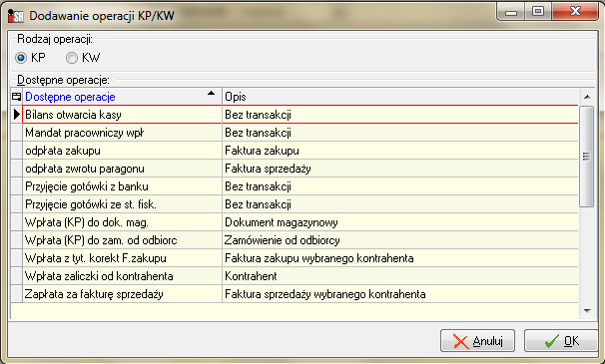Select row Przyjęcie gotówki z banku
605x364 pixels.
click(301, 186)
